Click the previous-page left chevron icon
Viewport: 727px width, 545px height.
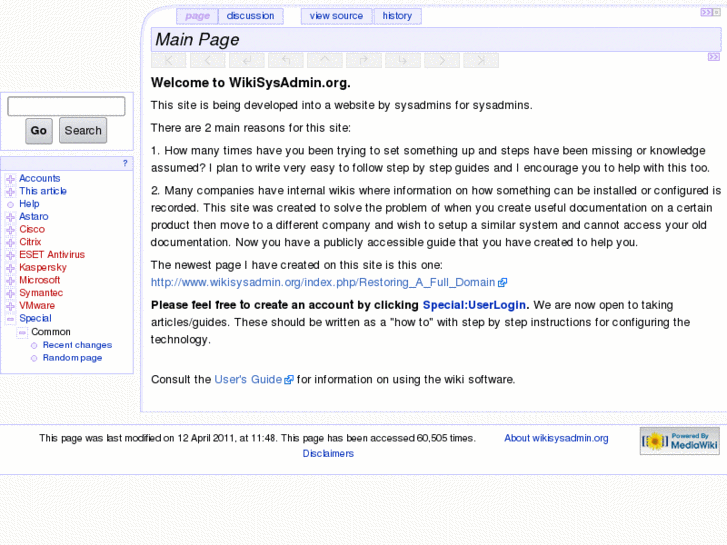(208, 60)
